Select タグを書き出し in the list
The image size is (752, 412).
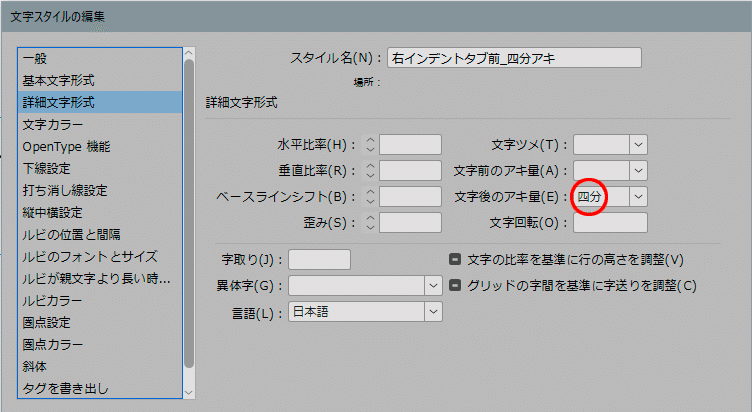(x=100, y=388)
